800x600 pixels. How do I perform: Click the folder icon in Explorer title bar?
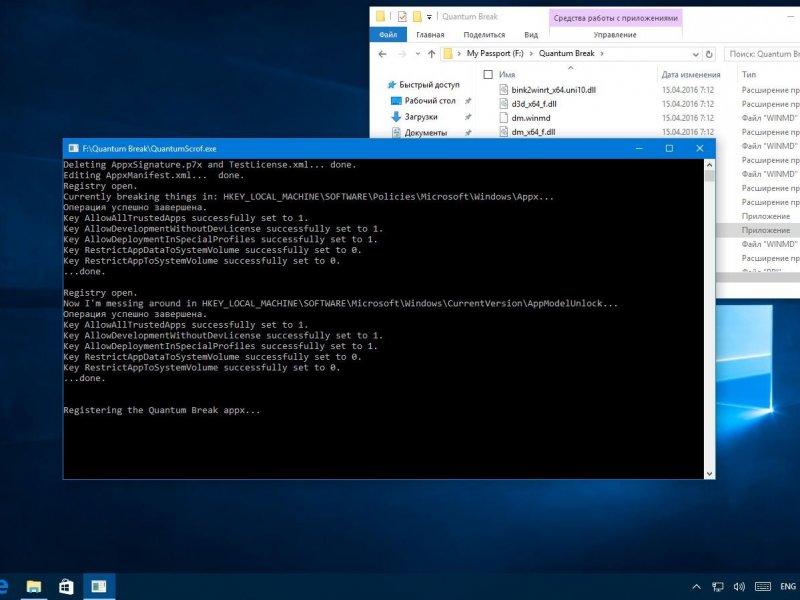click(x=380, y=16)
